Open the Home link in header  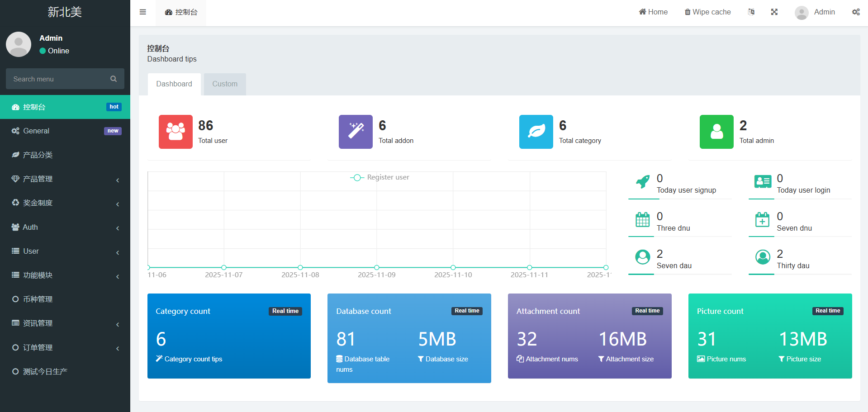pos(653,12)
